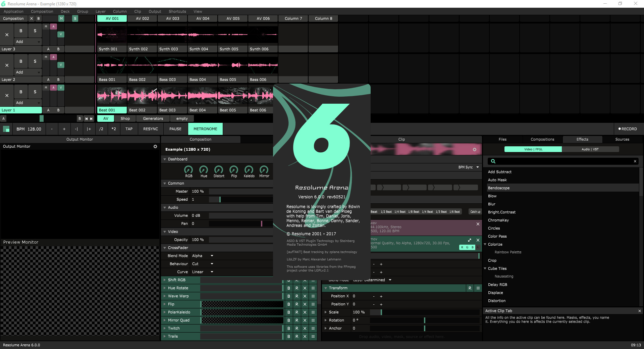This screenshot has height=349, width=644.
Task: Open the Transform menu icon
Action: click(478, 288)
